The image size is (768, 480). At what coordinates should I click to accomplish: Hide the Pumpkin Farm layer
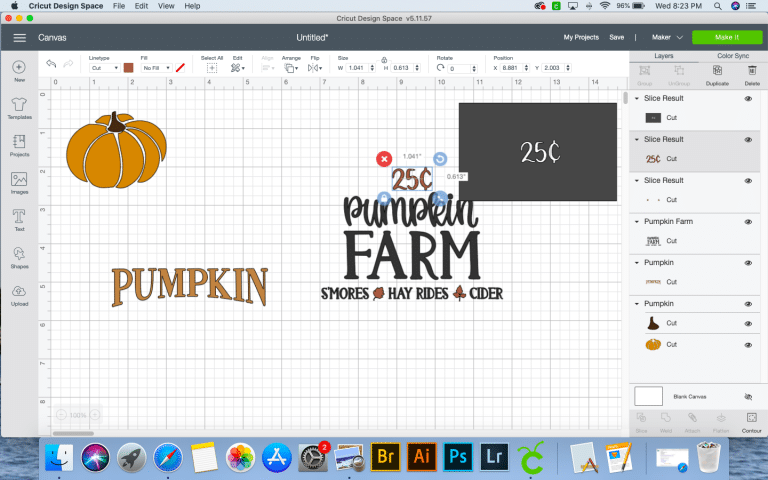[x=748, y=222]
